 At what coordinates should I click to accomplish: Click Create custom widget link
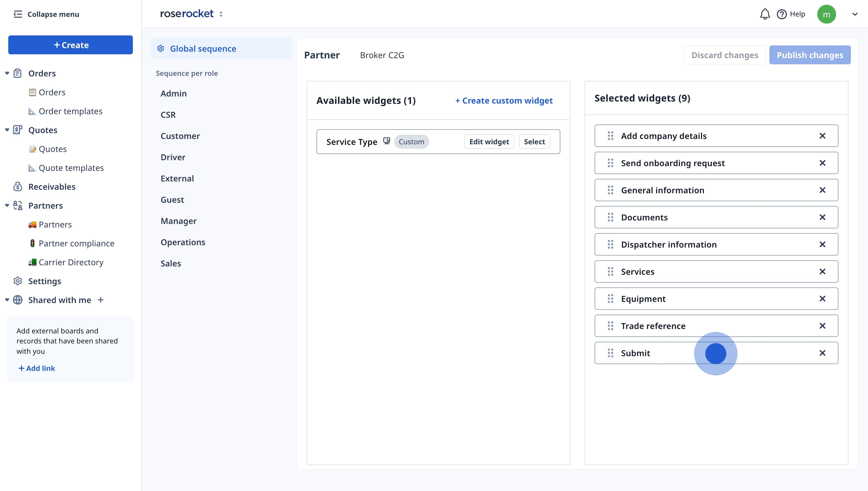[504, 101]
